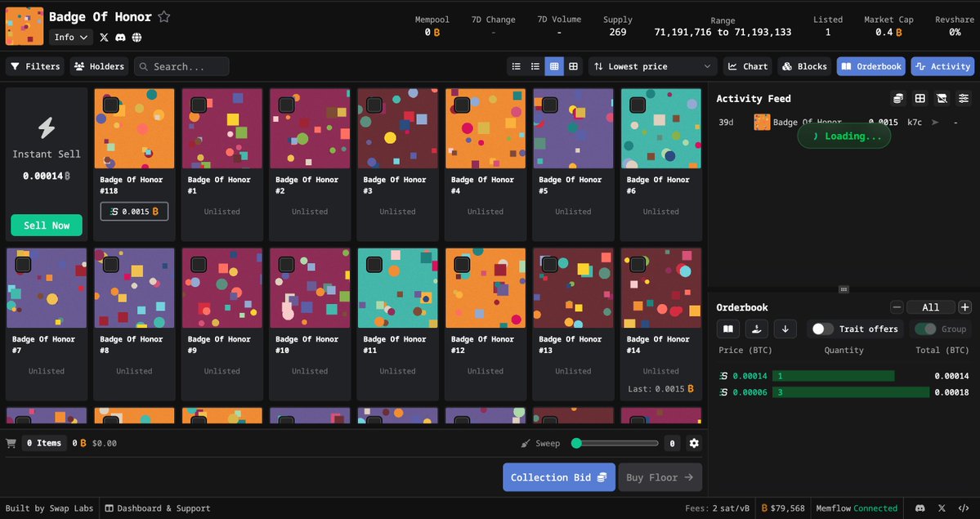Click the down-arrow icon in Orderbook
This screenshot has height=519, width=980.
tap(785, 329)
